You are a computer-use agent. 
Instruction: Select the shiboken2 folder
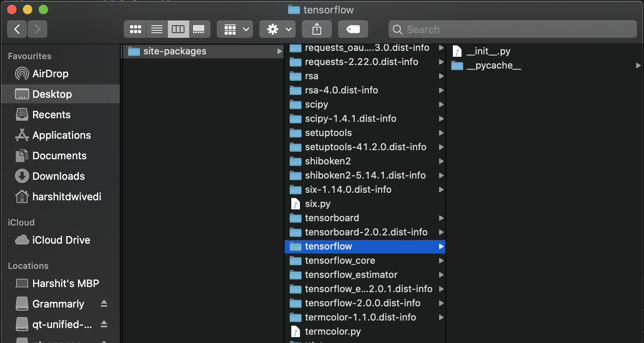pyautogui.click(x=365, y=161)
